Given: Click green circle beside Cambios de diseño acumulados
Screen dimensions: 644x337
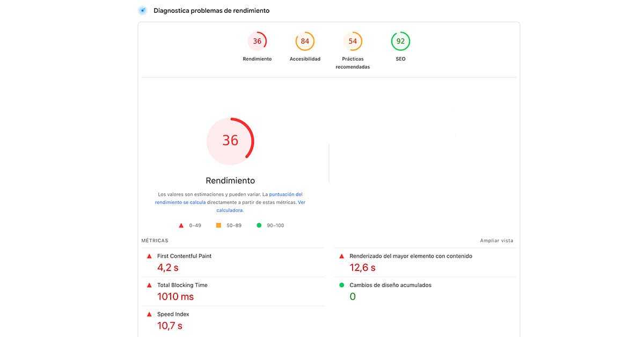Looking at the screenshot, I should pyautogui.click(x=341, y=285).
